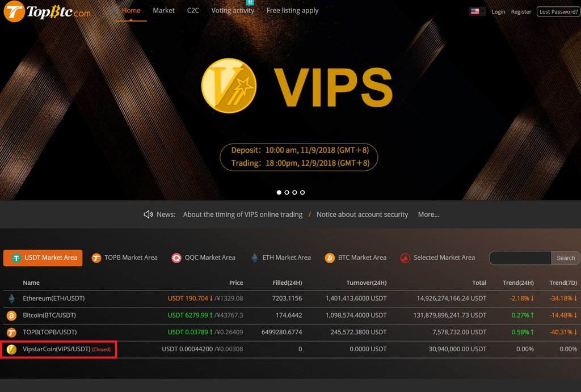Click the Total column header
Viewport: 581px width, 392px height.
[479, 283]
